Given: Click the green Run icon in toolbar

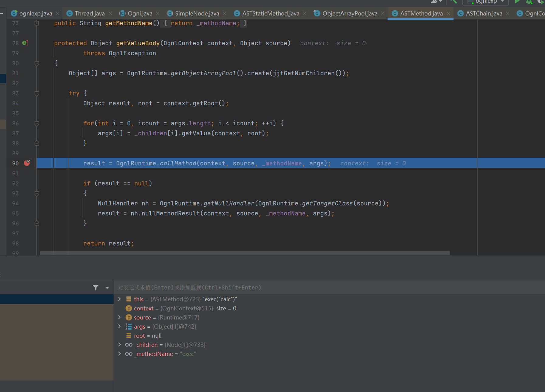Looking at the screenshot, I should point(517,2).
